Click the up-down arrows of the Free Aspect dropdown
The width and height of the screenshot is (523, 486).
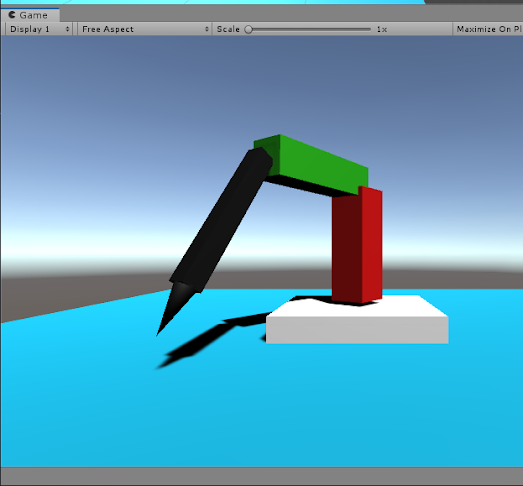(206, 29)
